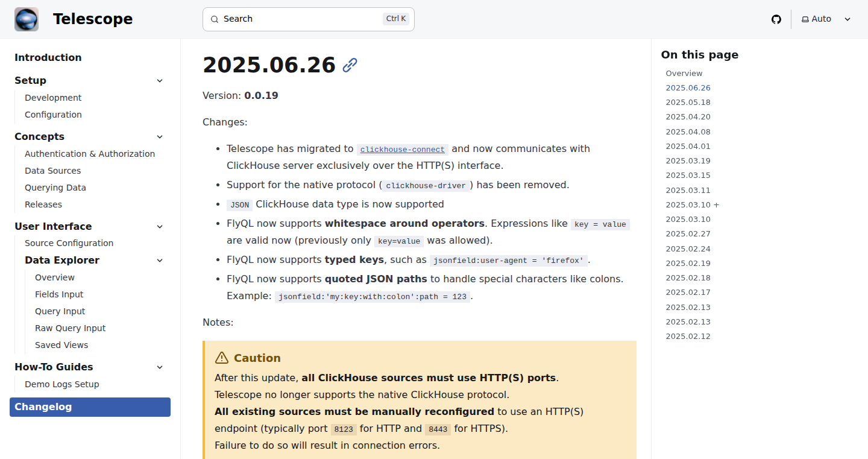868x459 pixels.
Task: Collapse the User Interface section chevron
Action: point(160,227)
